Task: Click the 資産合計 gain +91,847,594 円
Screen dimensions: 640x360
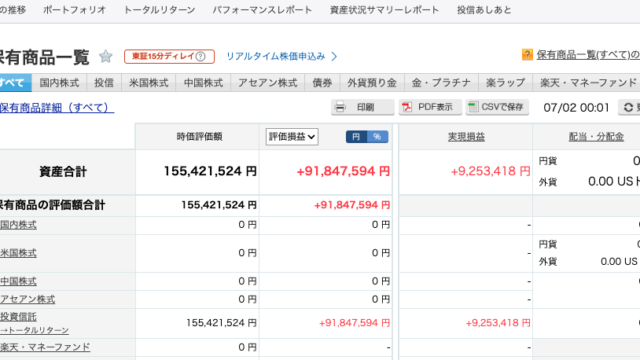Action: click(x=343, y=171)
